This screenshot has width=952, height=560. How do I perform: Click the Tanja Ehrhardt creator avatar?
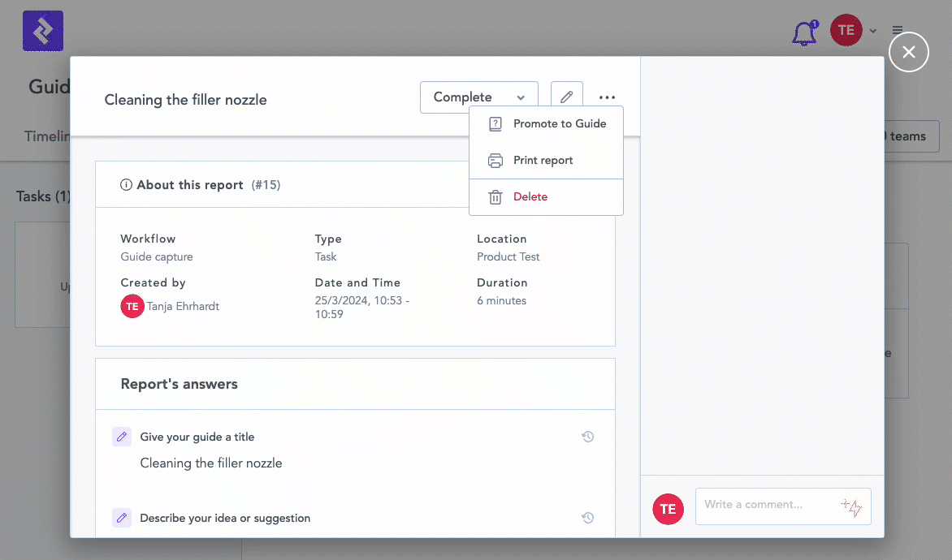132,306
